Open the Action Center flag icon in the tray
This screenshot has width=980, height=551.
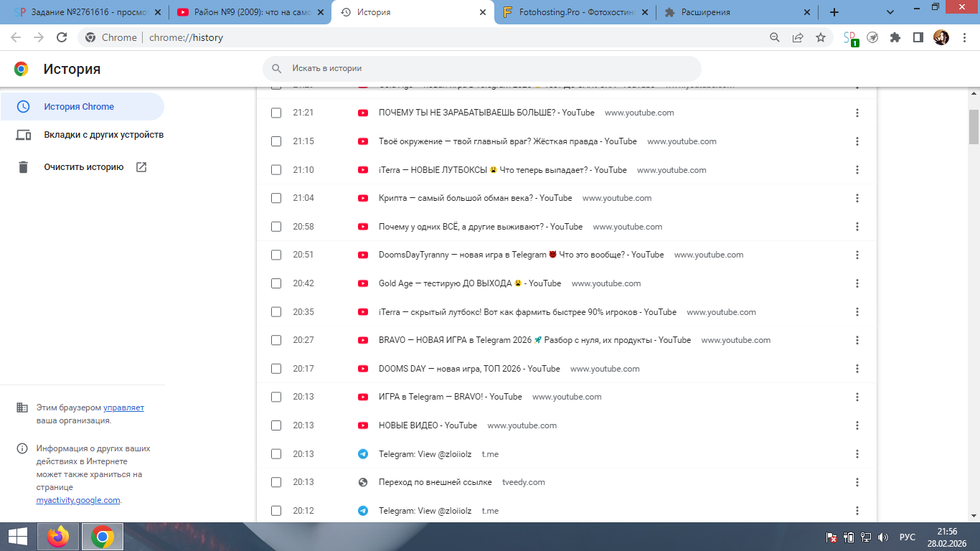point(831,537)
